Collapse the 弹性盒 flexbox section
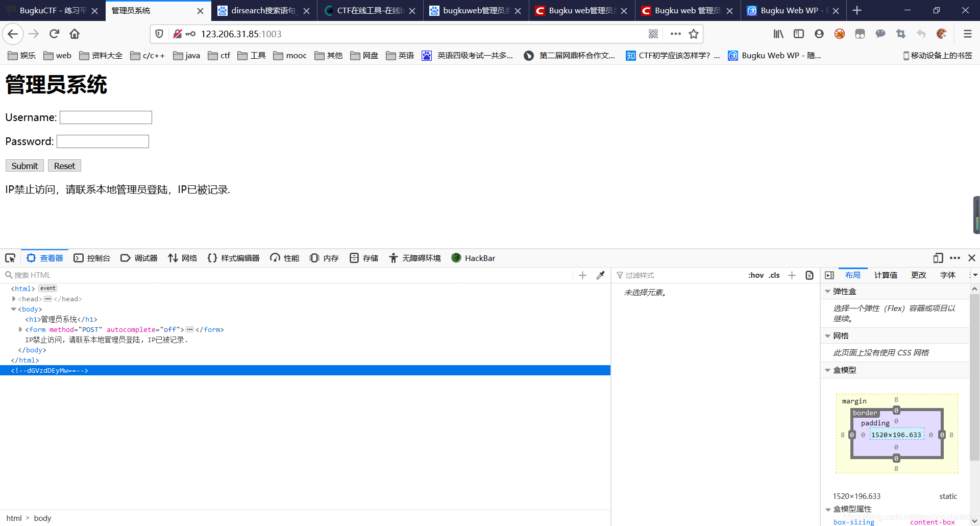 tap(827, 292)
